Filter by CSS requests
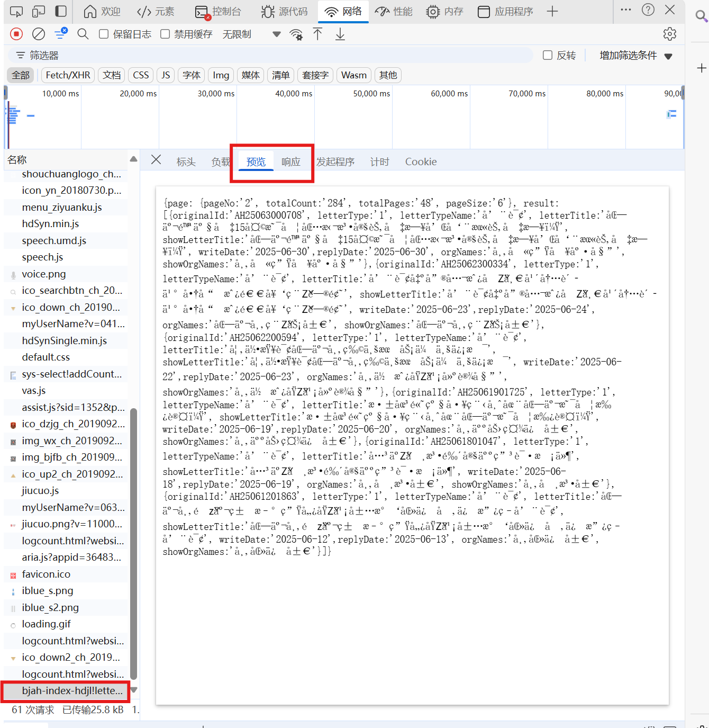709x728 pixels. (141, 75)
